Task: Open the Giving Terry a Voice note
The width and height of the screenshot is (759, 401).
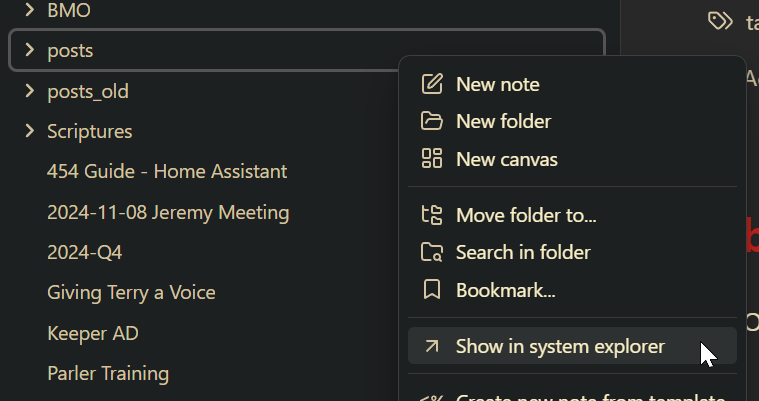Action: tap(131, 293)
